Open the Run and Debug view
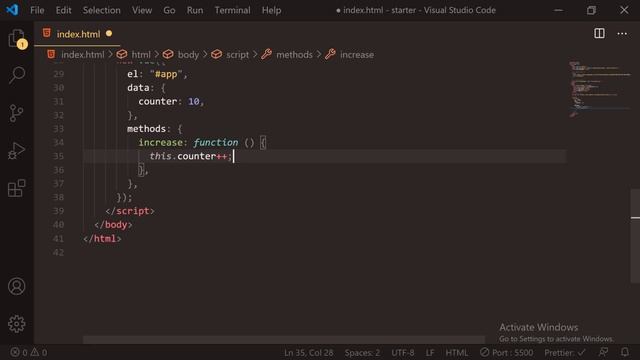The width and height of the screenshot is (640, 360). (17, 151)
